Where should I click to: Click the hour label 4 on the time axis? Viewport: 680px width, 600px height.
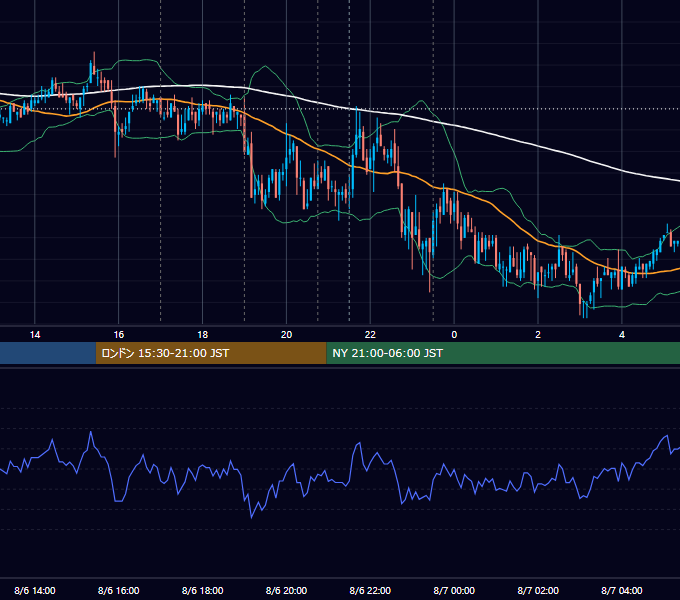[x=622, y=335]
